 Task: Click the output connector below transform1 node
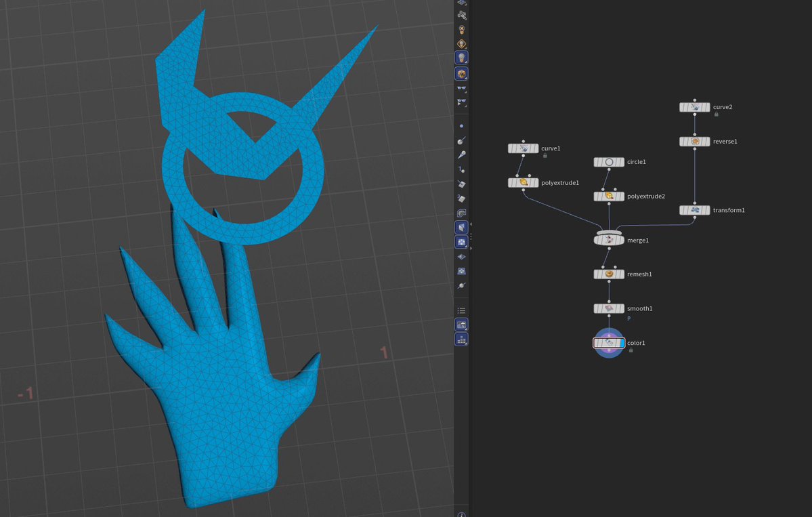click(x=694, y=218)
